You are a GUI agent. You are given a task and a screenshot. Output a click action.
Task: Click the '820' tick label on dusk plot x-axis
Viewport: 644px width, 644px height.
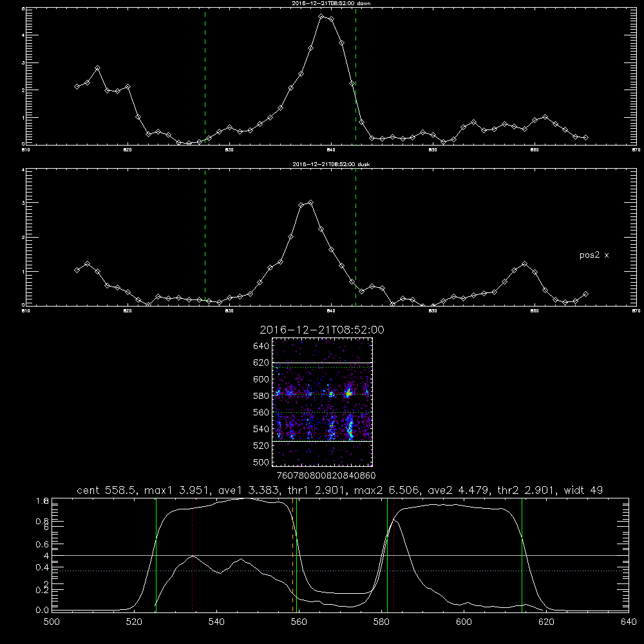point(128,311)
